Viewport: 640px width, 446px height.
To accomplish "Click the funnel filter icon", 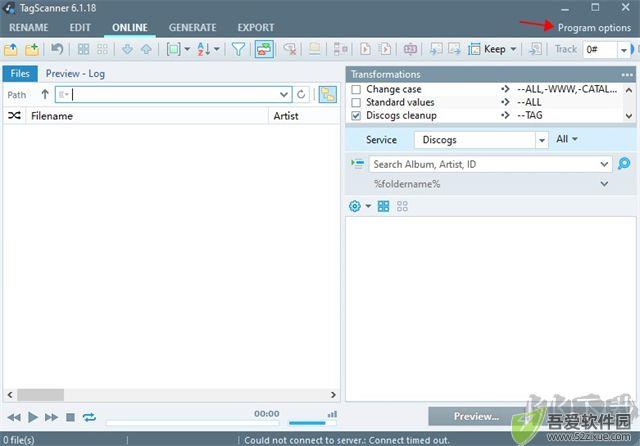I will [x=238, y=49].
